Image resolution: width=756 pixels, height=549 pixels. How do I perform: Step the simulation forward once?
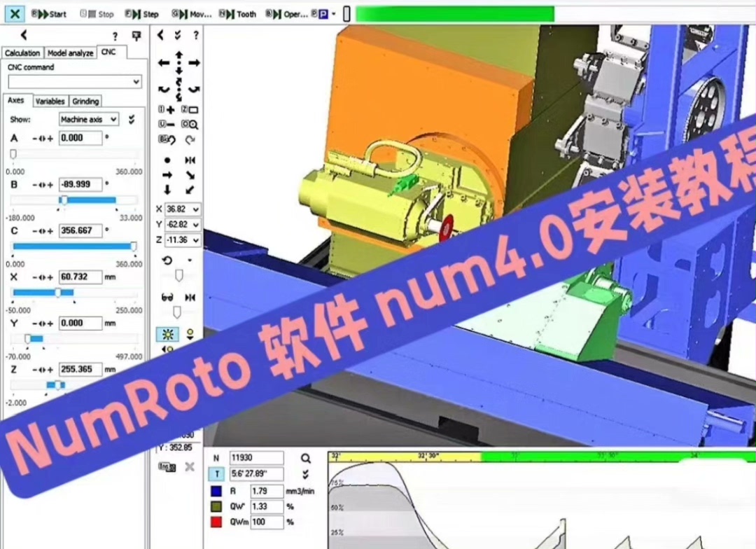point(141,14)
